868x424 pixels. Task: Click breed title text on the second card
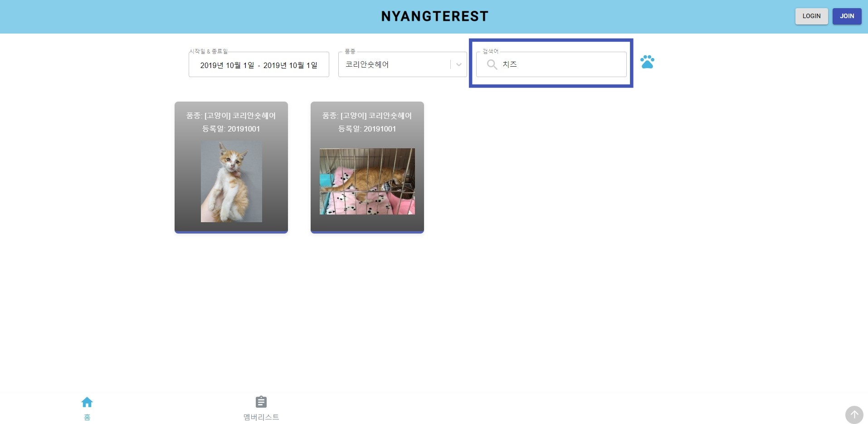coord(367,116)
